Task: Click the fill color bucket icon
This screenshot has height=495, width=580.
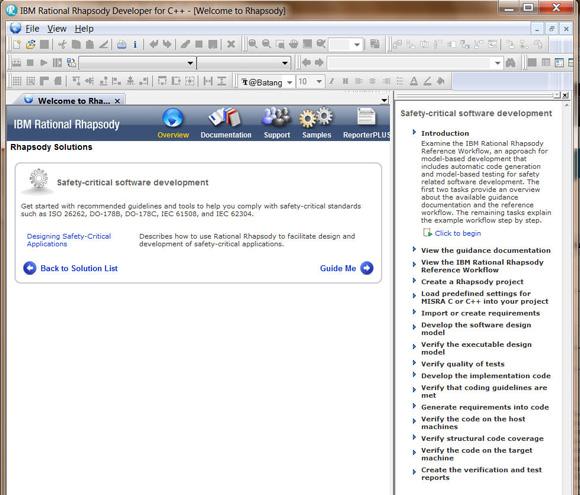Action: pyautogui.click(x=441, y=81)
